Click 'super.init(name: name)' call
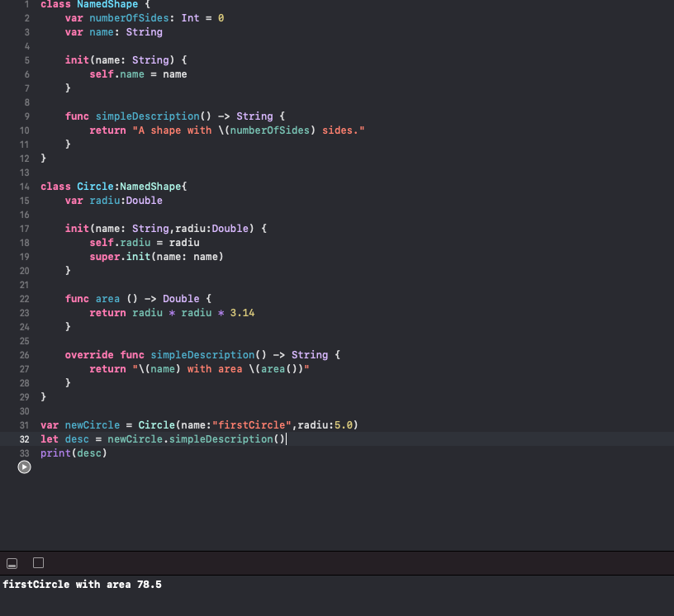Image resolution: width=674 pixels, height=616 pixels. pyautogui.click(x=156, y=257)
